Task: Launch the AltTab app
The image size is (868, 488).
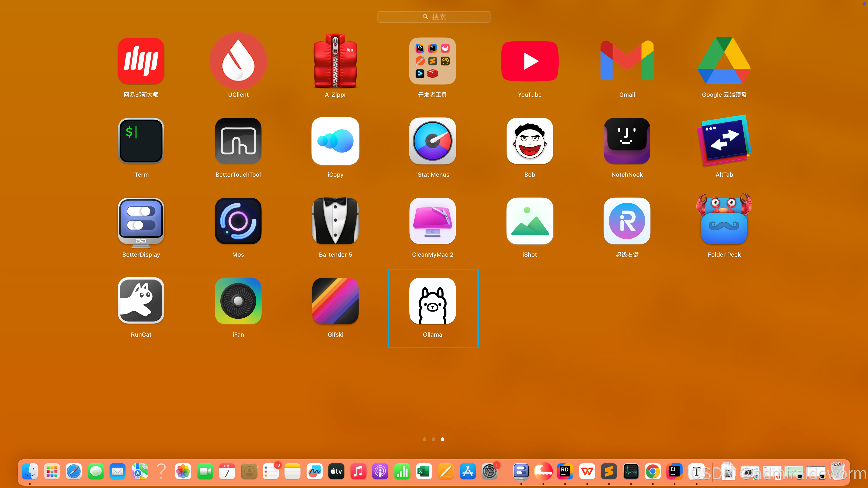Action: (724, 141)
